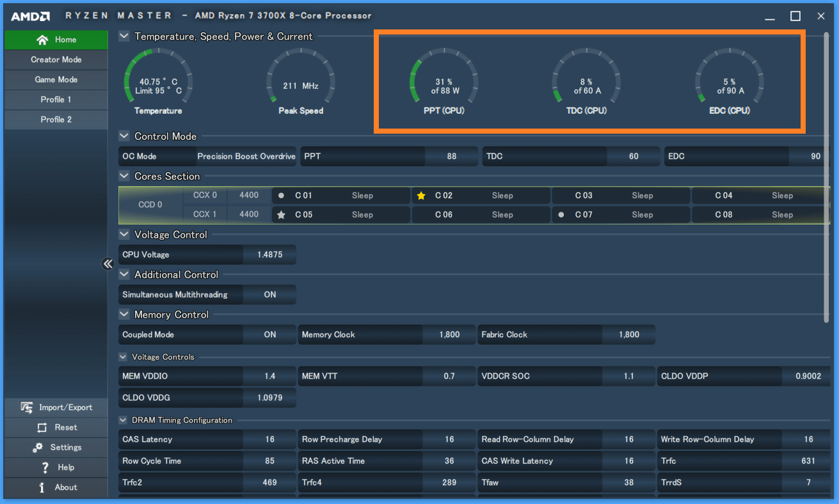Collapse the Cores Section
The width and height of the screenshot is (839, 504).
click(x=124, y=177)
